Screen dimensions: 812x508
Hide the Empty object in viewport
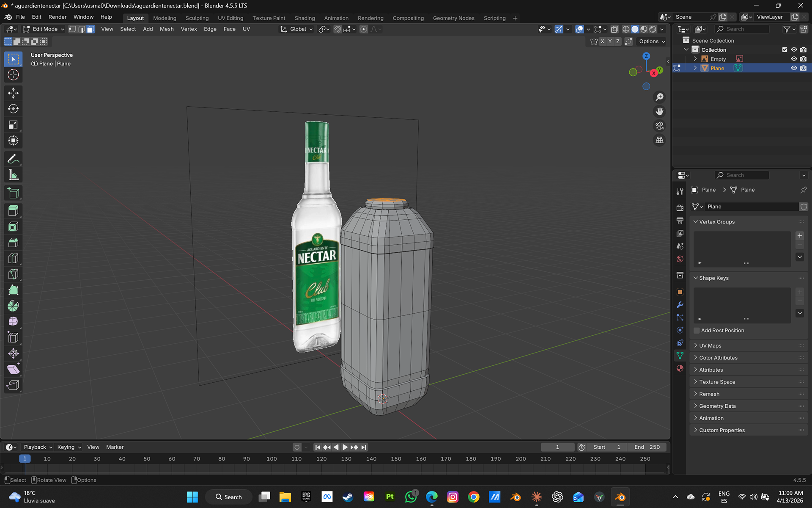(794, 59)
